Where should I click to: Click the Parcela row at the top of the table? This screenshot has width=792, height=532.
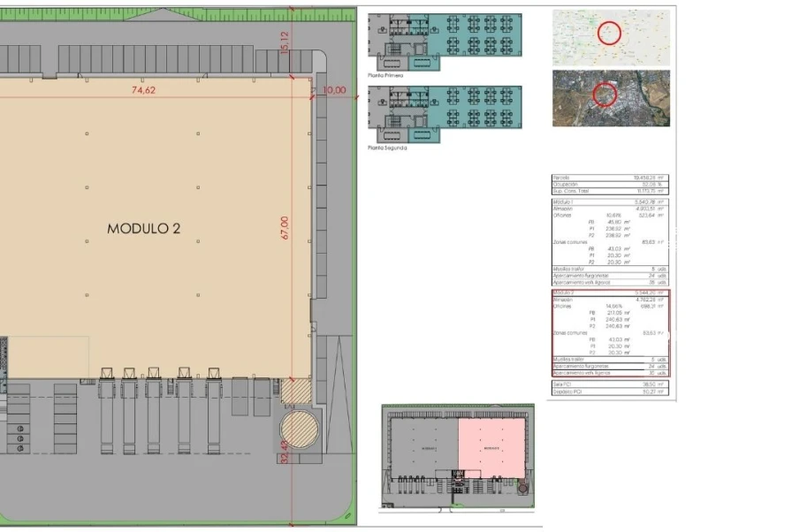click(x=609, y=178)
